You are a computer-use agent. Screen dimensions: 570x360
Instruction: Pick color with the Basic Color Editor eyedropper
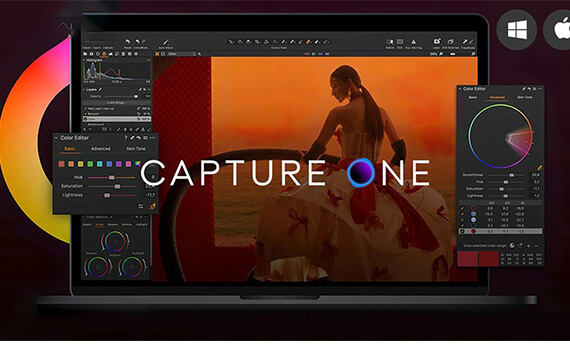153,206
